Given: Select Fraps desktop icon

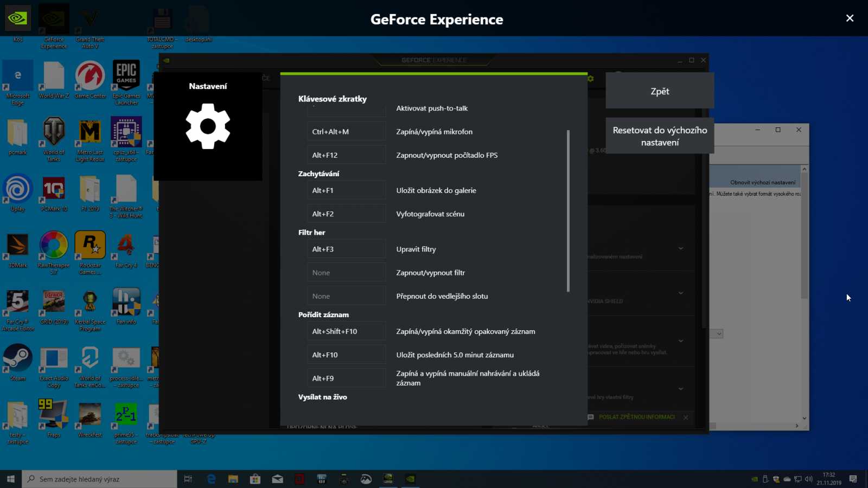Looking at the screenshot, I should tap(54, 418).
